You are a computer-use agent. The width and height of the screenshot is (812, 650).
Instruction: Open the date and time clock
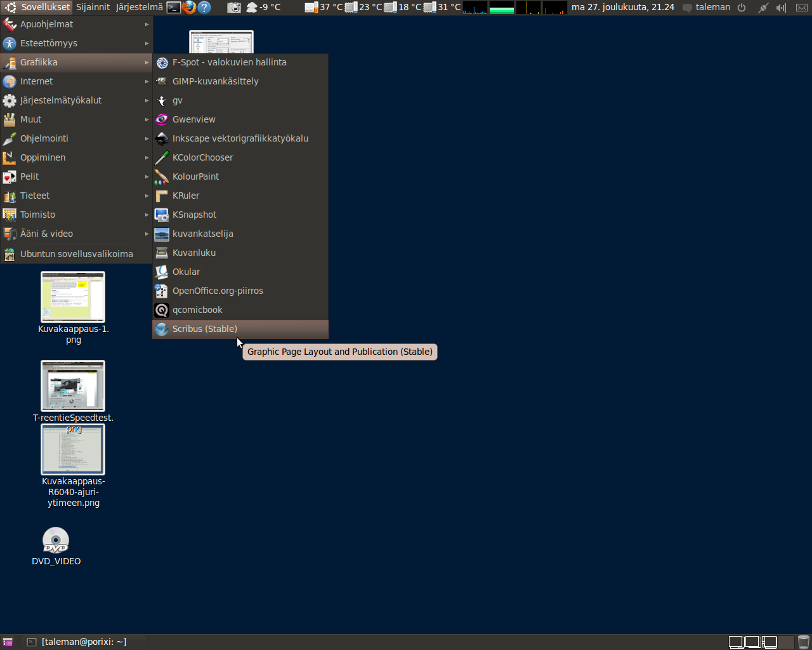(x=622, y=7)
